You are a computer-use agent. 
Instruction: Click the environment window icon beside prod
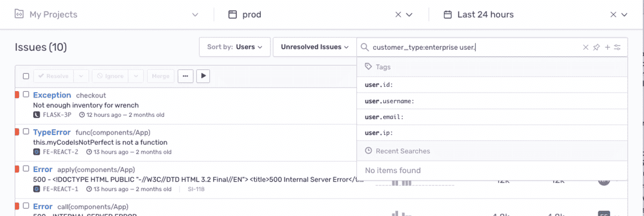232,14
